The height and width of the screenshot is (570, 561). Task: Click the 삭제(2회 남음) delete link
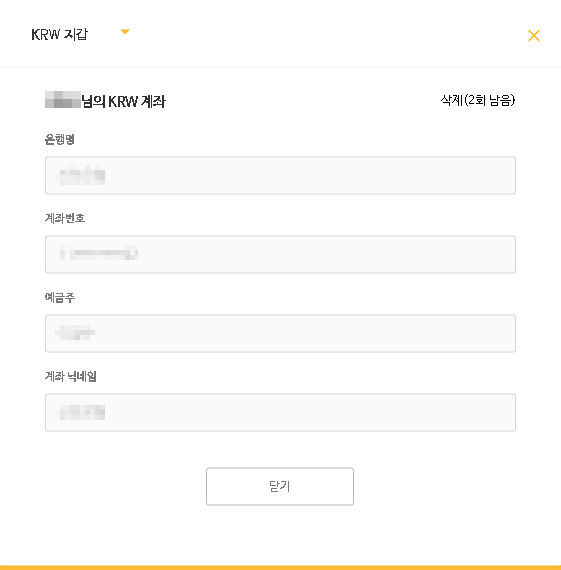[x=478, y=100]
